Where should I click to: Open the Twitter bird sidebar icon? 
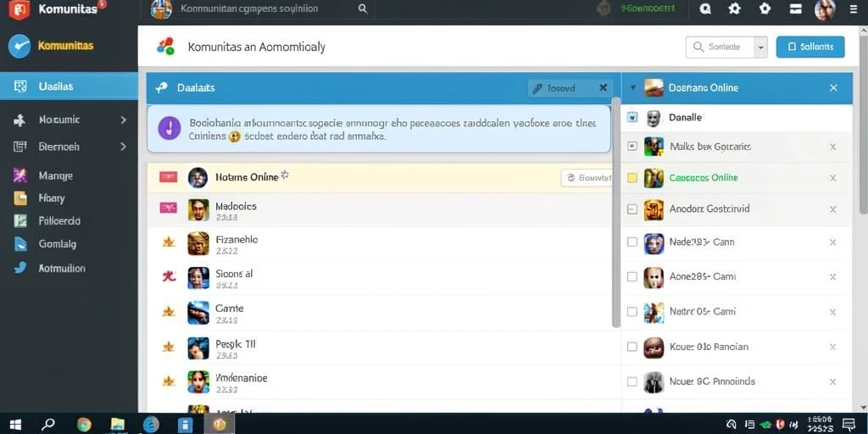coord(20,268)
